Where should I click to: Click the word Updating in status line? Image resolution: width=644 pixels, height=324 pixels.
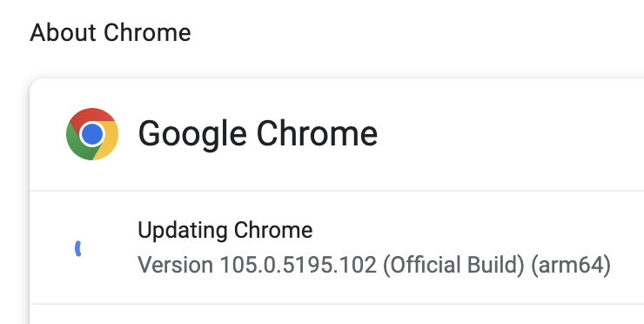183,231
